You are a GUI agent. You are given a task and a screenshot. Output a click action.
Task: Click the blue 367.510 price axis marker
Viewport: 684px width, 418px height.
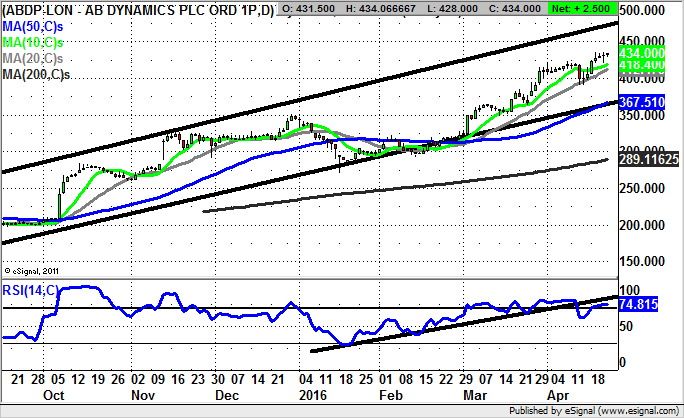point(642,102)
